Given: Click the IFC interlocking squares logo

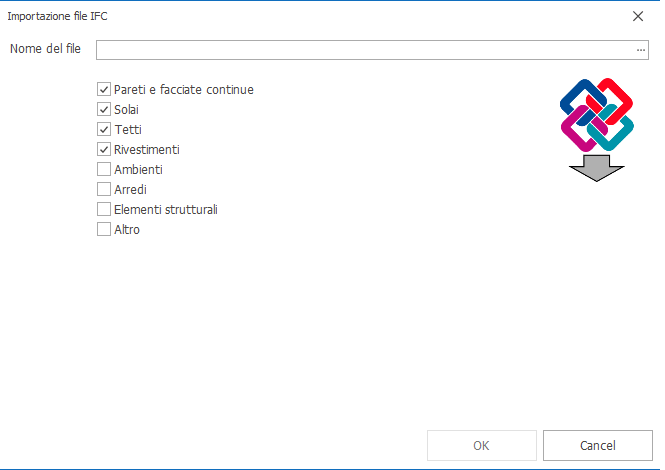Looking at the screenshot, I should [597, 113].
